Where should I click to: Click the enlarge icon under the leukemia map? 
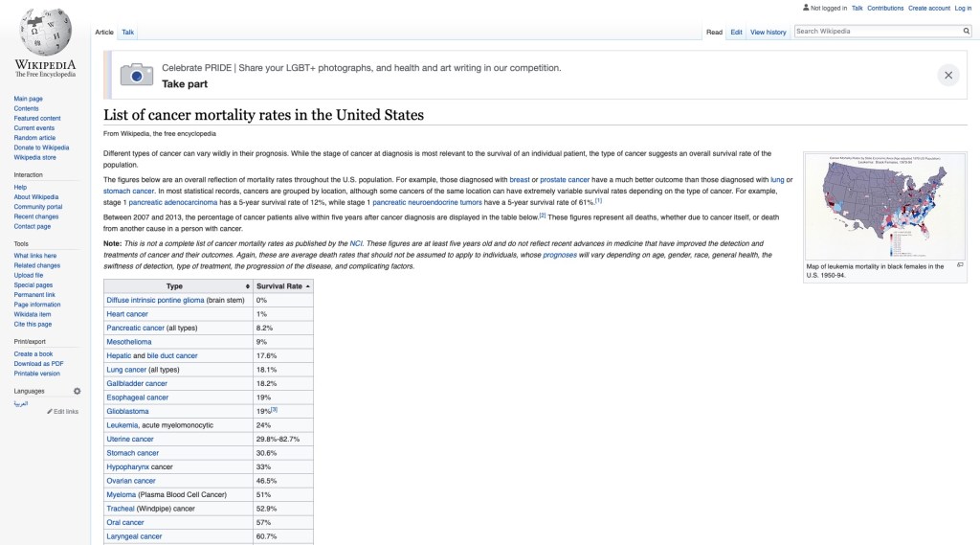click(x=960, y=264)
